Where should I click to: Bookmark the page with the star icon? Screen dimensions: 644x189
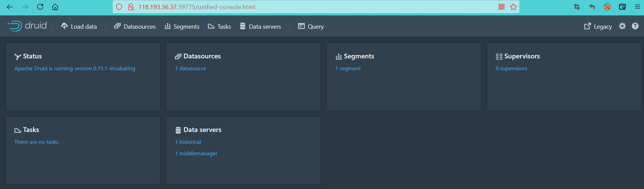(x=513, y=7)
